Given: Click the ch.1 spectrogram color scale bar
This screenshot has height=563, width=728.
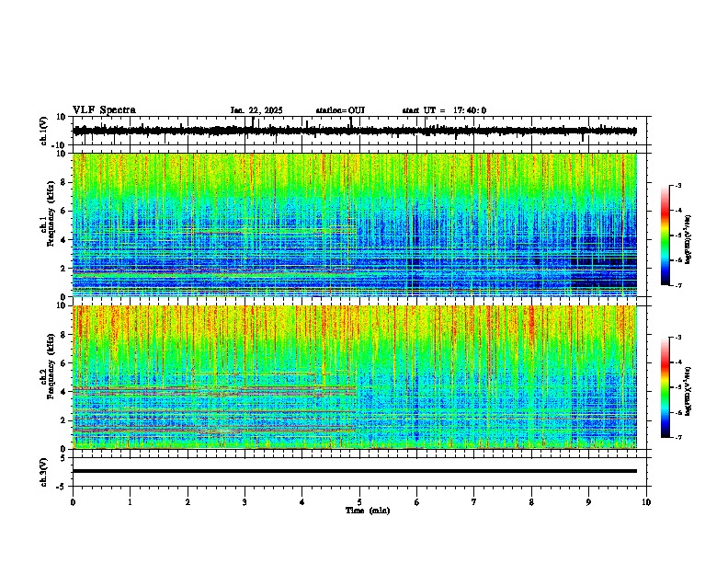Looking at the screenshot, I should pos(665,236).
